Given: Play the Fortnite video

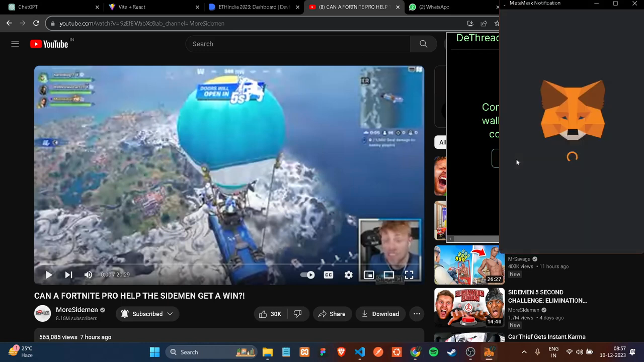Looking at the screenshot, I should tap(49, 275).
